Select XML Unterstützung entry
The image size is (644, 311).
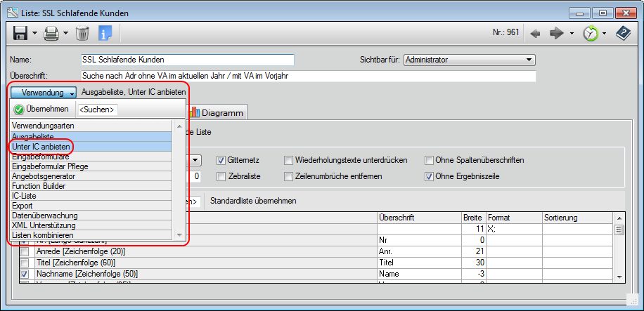click(91, 225)
